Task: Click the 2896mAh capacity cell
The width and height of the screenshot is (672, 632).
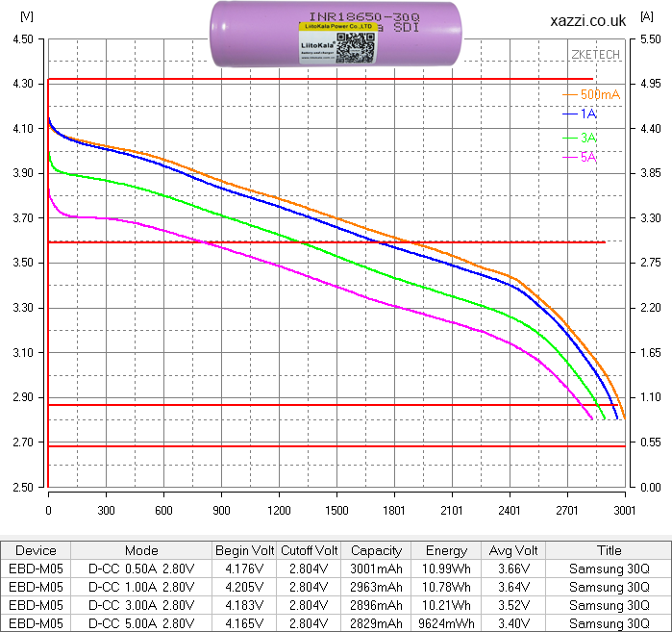Action: click(376, 605)
